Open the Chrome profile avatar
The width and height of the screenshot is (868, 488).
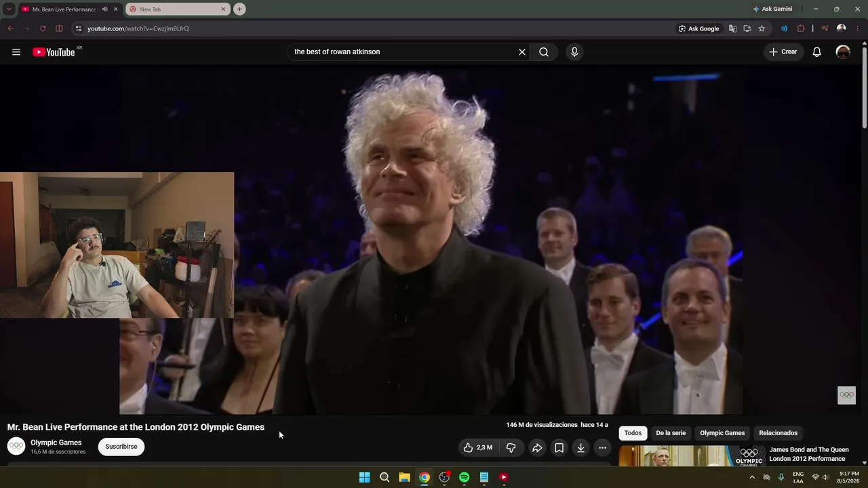tap(842, 28)
